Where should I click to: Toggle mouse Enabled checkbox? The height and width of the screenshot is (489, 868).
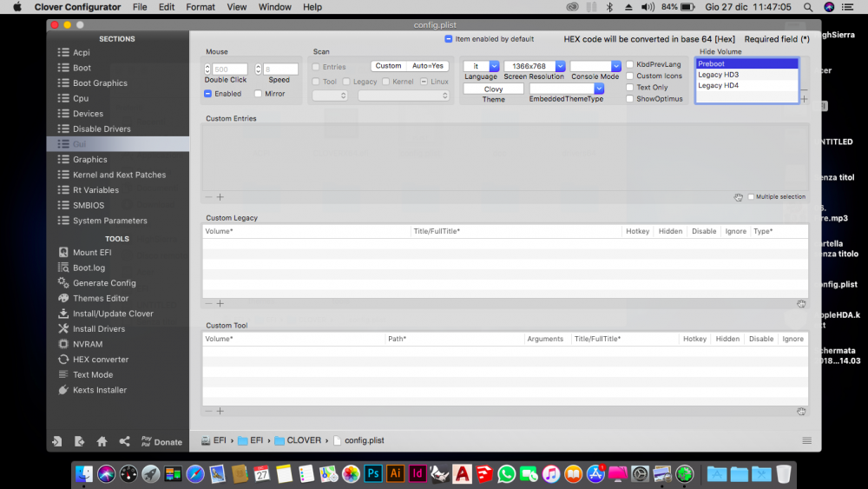click(x=207, y=94)
